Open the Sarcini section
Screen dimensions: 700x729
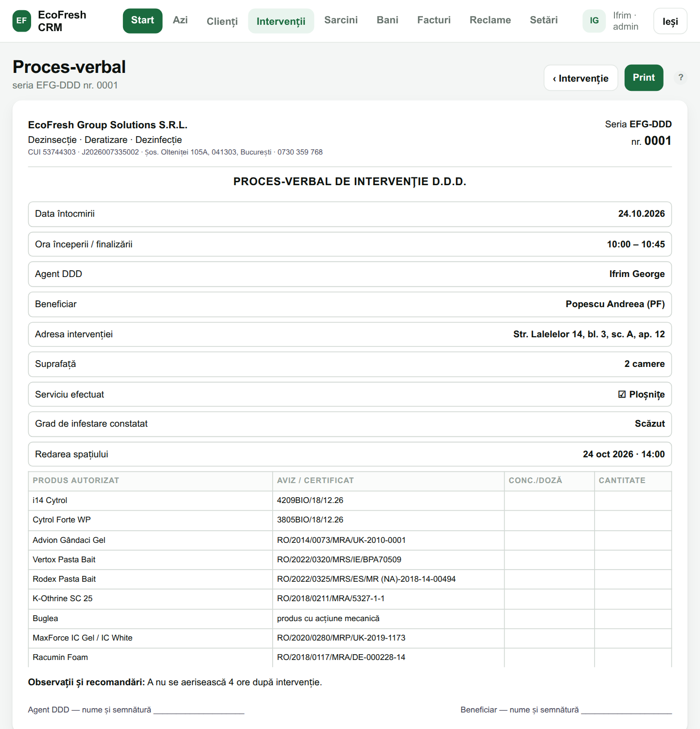pyautogui.click(x=341, y=20)
